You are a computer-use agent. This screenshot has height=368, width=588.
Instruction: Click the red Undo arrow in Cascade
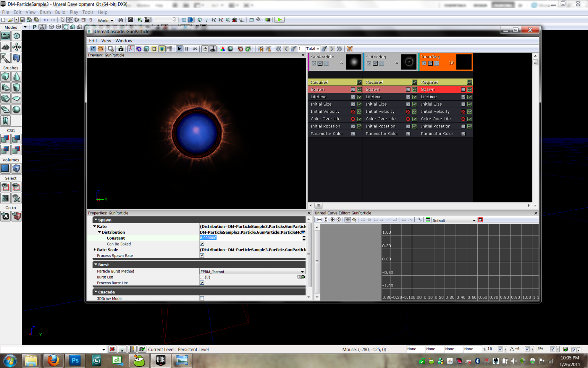pos(240,49)
